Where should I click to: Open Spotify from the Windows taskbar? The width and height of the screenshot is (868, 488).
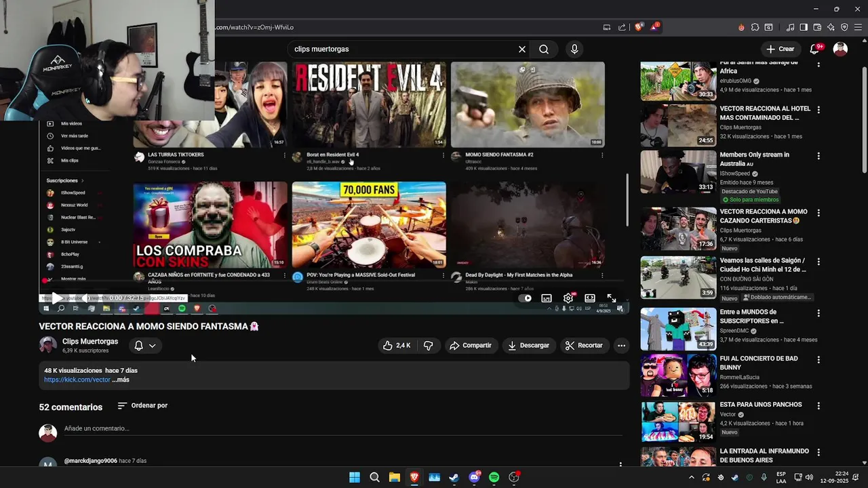tap(494, 477)
